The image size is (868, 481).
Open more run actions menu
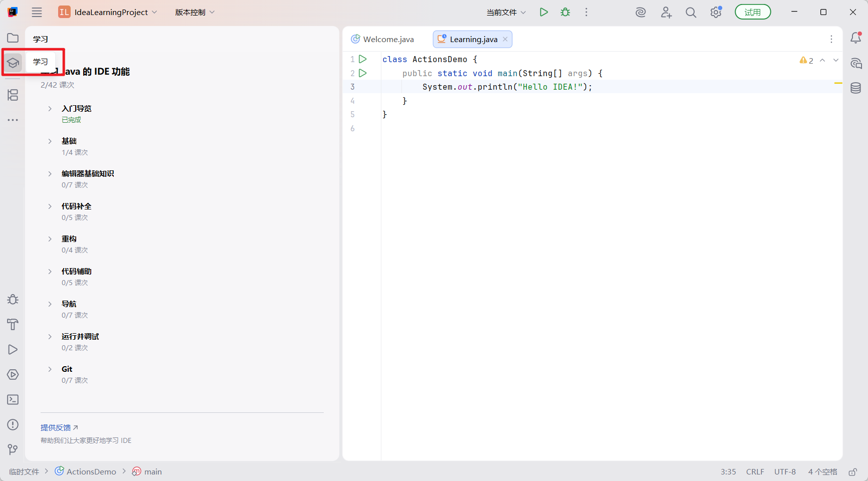coord(586,12)
